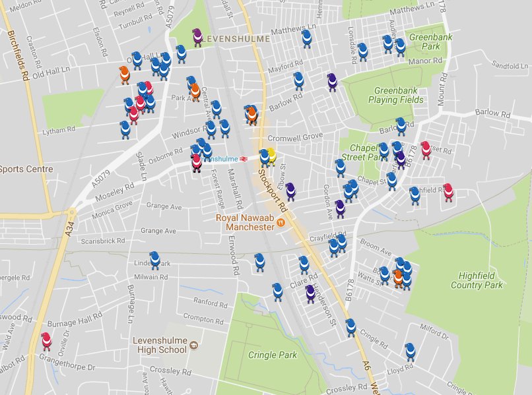Image resolution: width=532 pixels, height=395 pixels.
Task: Open the Royal Nawaab Manchester restaurant pin
Action: tap(281, 223)
